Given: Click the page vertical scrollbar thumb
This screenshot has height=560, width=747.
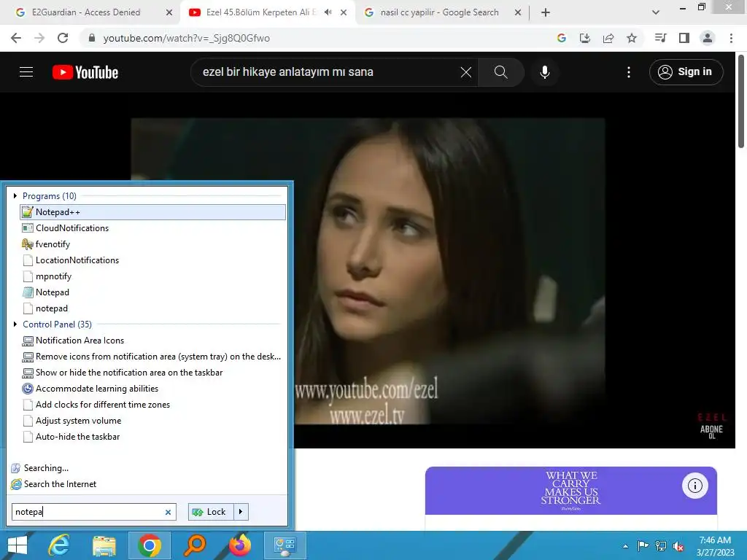Looking at the screenshot, I should [741, 101].
